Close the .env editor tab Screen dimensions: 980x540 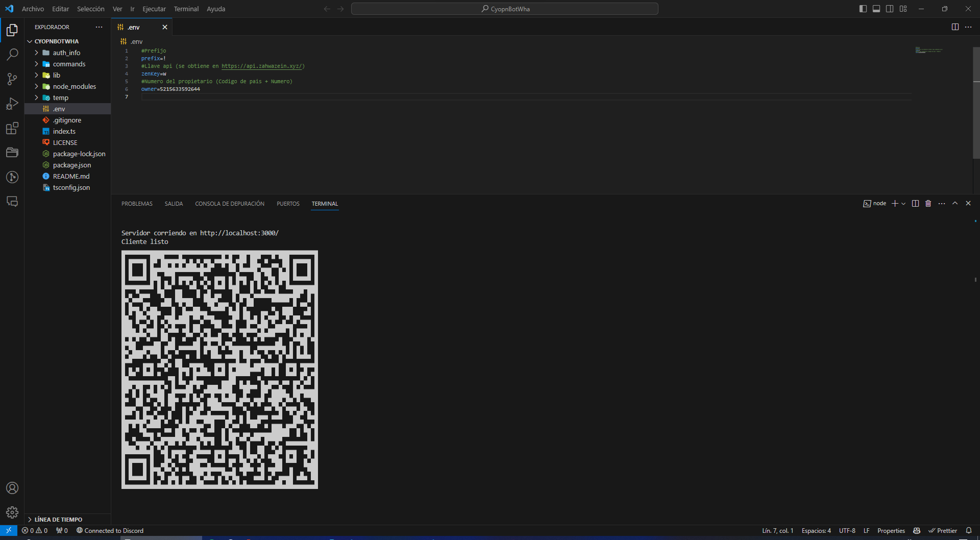pyautogui.click(x=165, y=27)
